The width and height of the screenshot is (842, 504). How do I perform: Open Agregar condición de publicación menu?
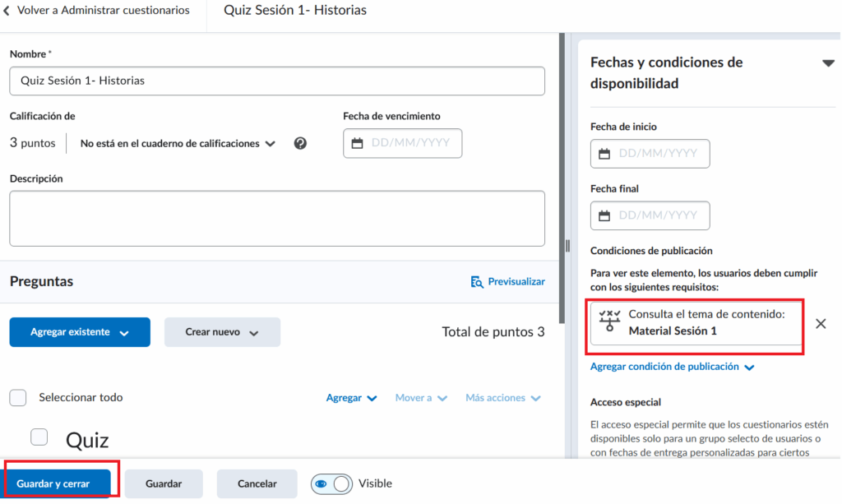[672, 367]
